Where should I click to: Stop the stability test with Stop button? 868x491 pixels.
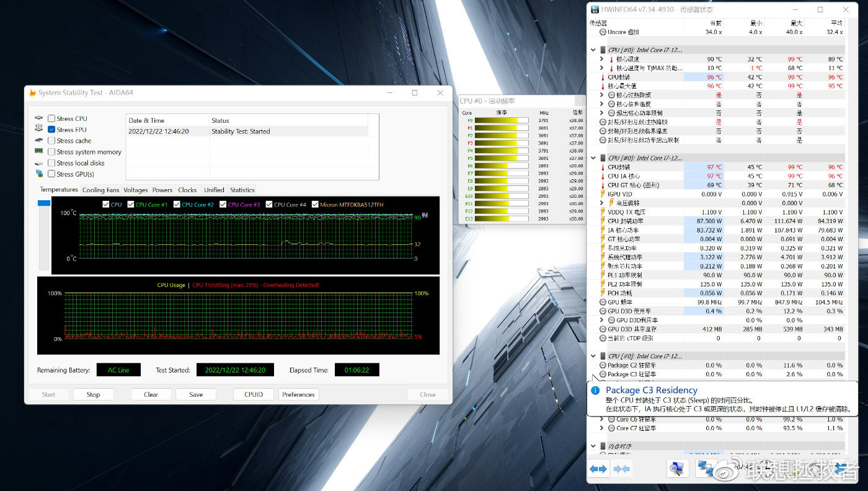94,394
